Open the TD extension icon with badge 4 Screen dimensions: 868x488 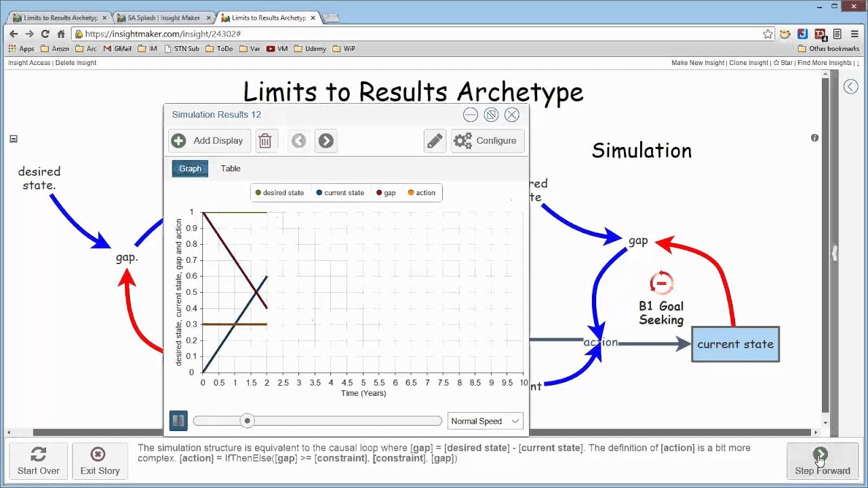tap(820, 34)
